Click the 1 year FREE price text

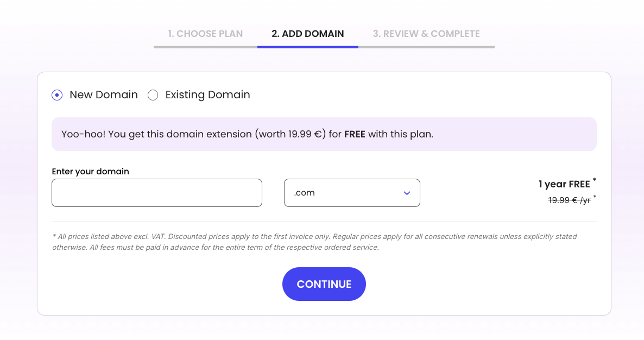click(564, 184)
